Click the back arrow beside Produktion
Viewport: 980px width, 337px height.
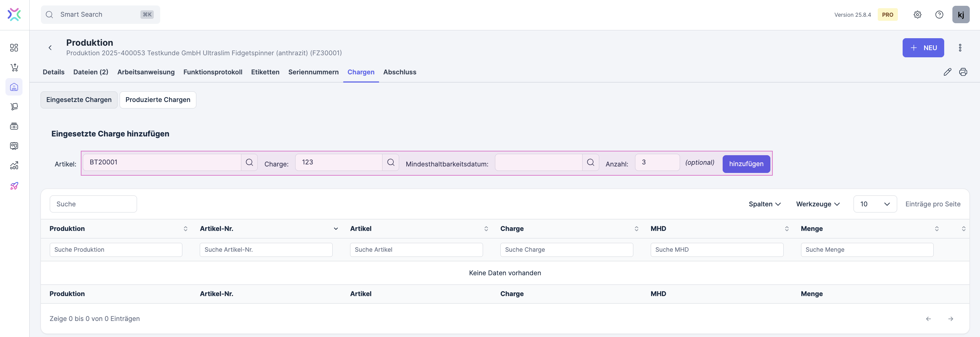[x=50, y=48]
